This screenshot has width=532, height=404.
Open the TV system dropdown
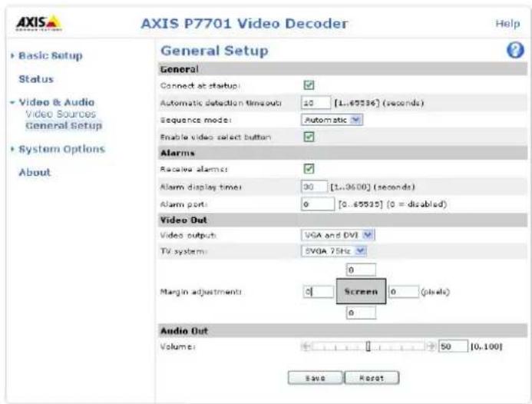tap(334, 251)
